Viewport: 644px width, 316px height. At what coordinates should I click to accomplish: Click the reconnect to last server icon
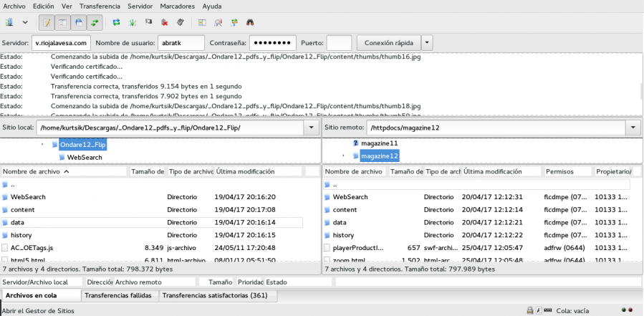click(x=180, y=23)
